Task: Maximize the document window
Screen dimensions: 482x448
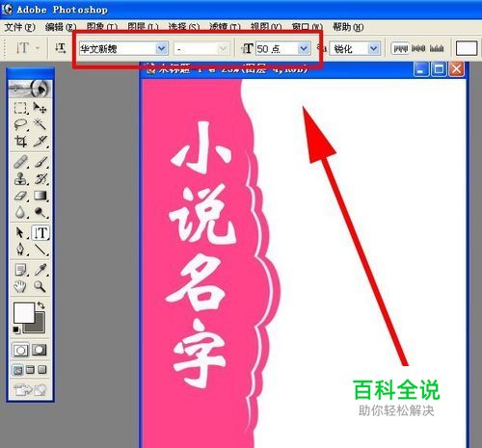Action: tap(439, 69)
